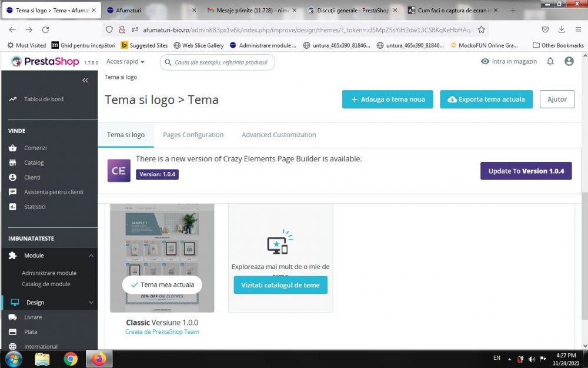Open the Tablou de bord dashboard icon

[13, 99]
